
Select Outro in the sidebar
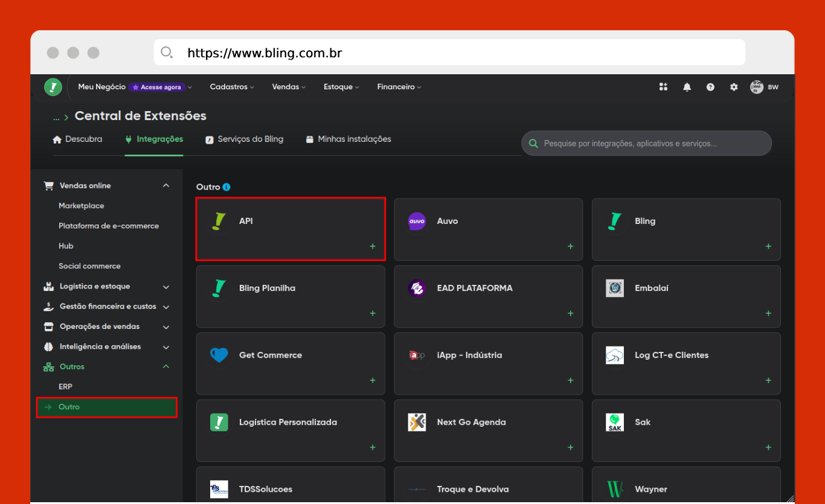pyautogui.click(x=107, y=407)
